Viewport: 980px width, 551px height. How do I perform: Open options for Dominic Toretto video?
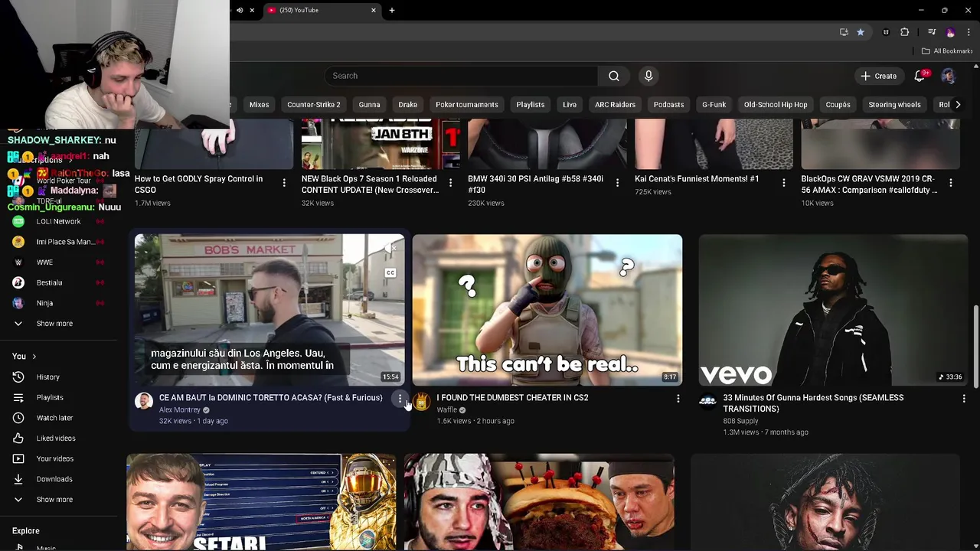tap(400, 399)
